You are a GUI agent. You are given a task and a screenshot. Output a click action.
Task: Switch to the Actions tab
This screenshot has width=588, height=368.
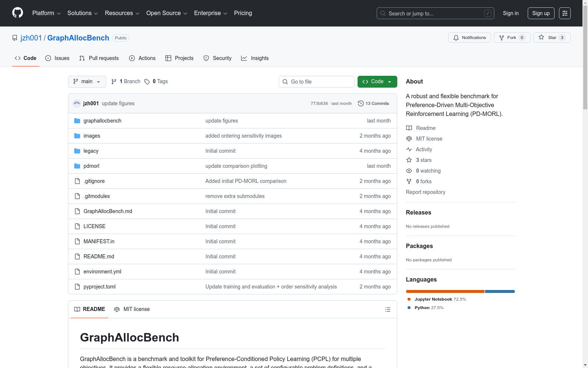[x=142, y=58]
